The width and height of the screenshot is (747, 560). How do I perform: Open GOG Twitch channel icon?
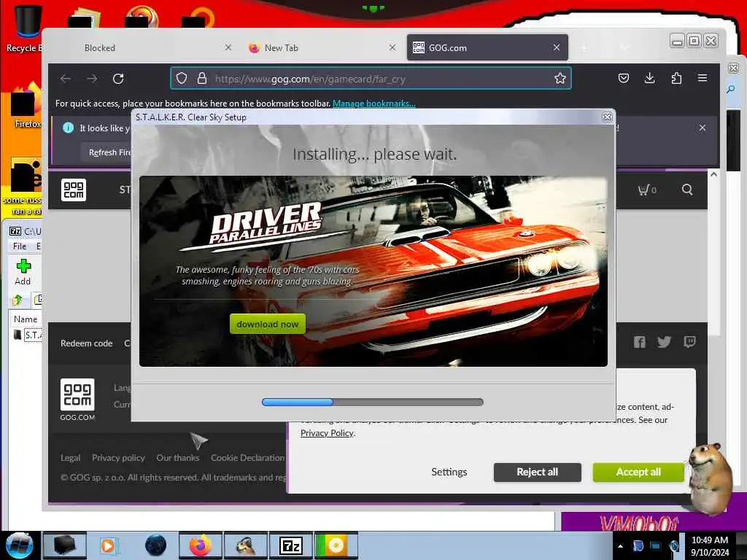(689, 342)
